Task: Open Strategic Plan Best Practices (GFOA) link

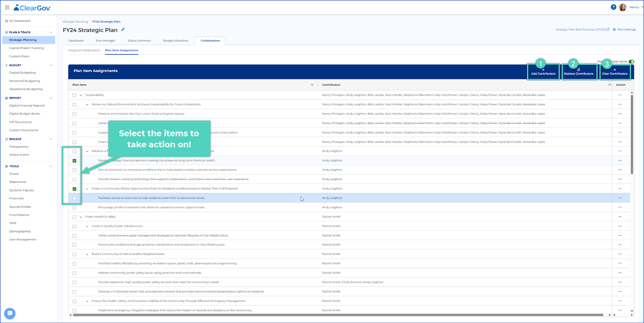Action: pyautogui.click(x=582, y=29)
